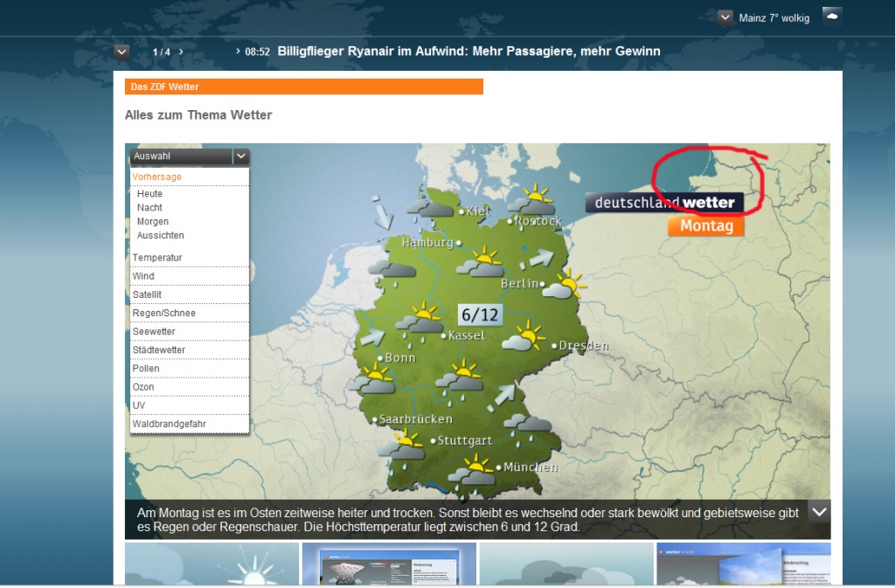This screenshot has height=588, width=895.
Task: Collapse the forecast text caption chevron
Action: click(x=819, y=512)
